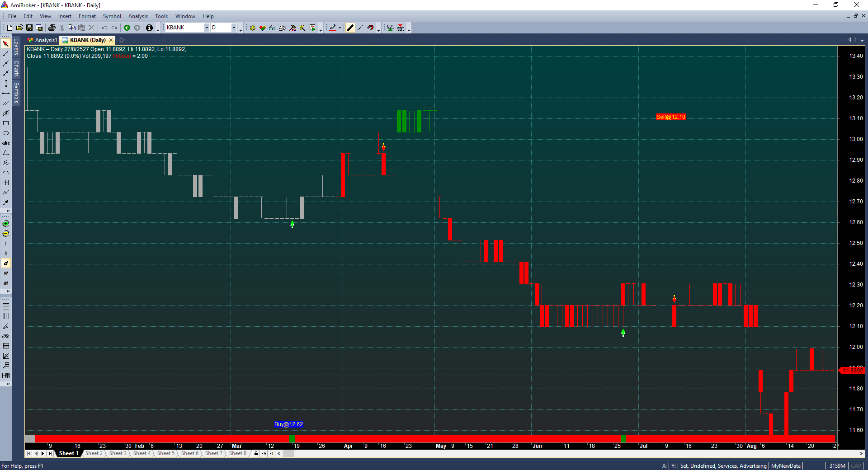Image resolution: width=868 pixels, height=470 pixels.
Task: Click the zoom in magnifier icon
Action: 6,224
